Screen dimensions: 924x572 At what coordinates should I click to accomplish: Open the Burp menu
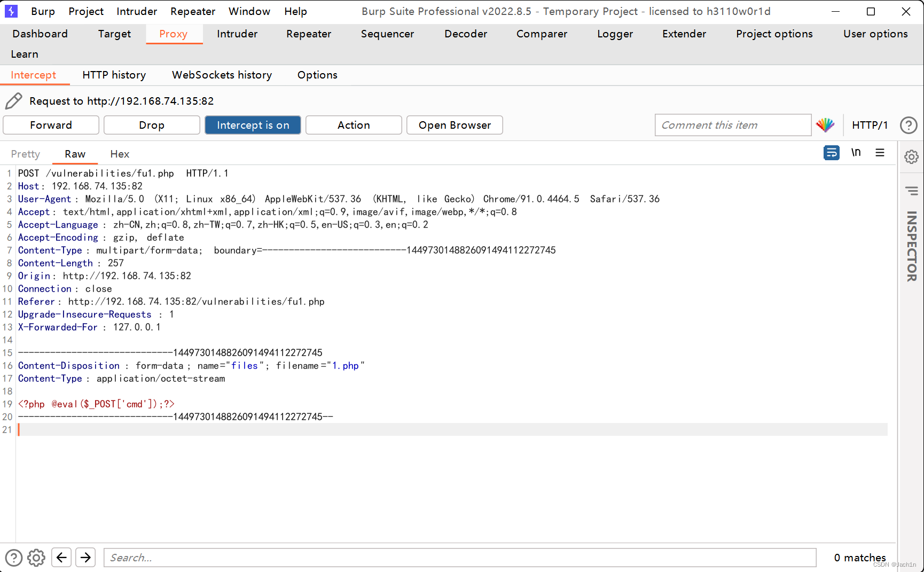pos(43,11)
